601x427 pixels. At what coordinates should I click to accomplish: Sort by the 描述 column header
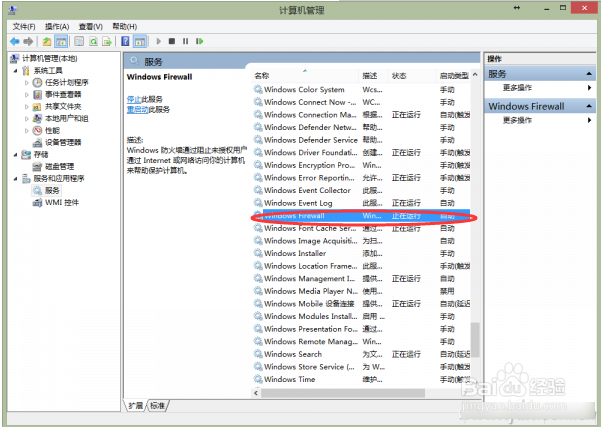click(374, 76)
